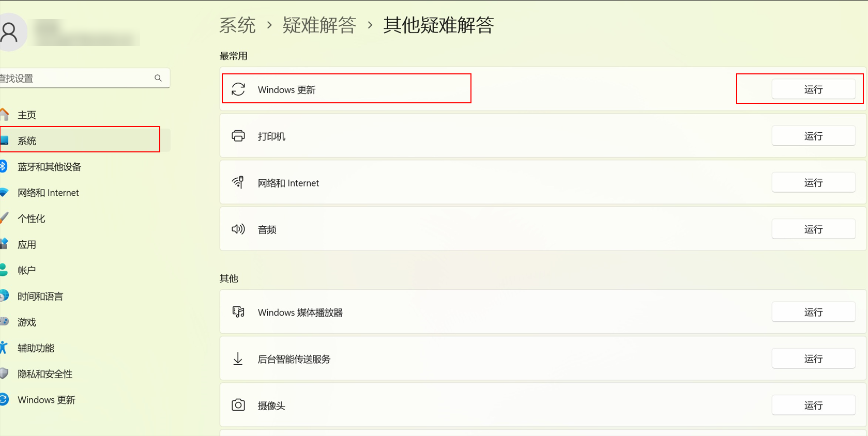Run the 打印机 troubleshooter

coord(813,136)
